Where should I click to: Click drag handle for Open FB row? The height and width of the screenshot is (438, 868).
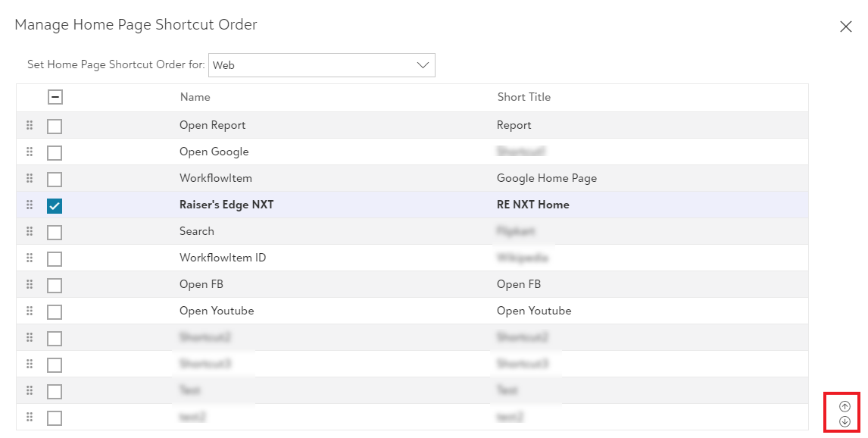tap(30, 284)
